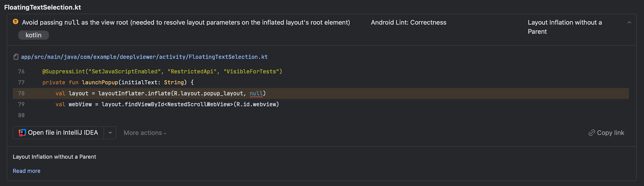
Task: Follow the Read more link
Action: tap(27, 171)
